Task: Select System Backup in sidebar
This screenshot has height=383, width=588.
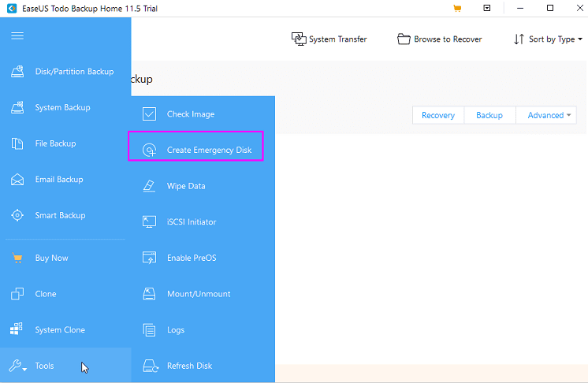Action: pos(62,107)
